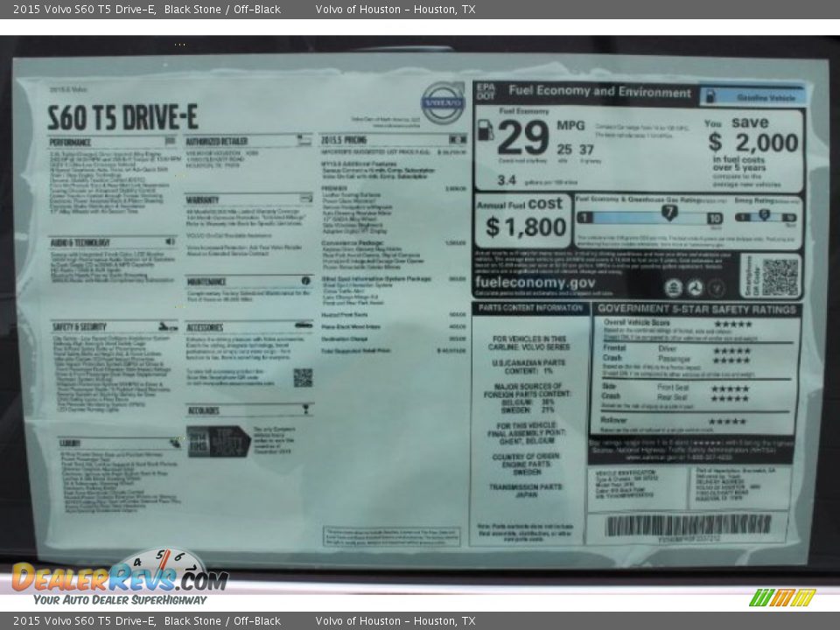This screenshot has height=630, width=840.
Task: Open the fueleconomy.gov link
Action: (537, 283)
